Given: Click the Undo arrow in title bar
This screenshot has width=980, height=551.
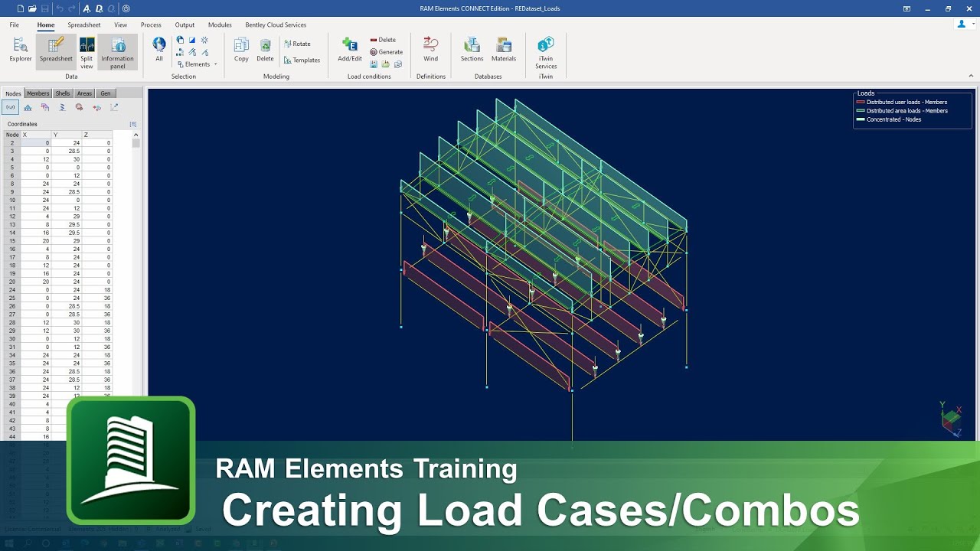Looking at the screenshot, I should [60, 8].
